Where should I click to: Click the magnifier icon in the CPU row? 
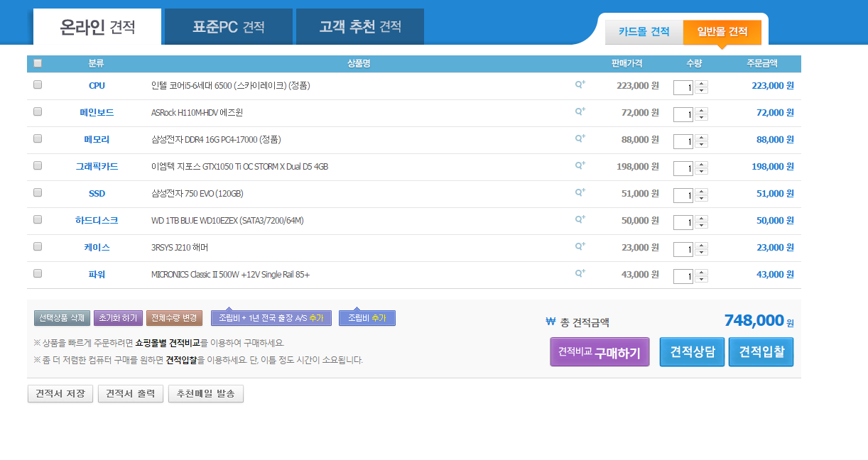point(580,84)
